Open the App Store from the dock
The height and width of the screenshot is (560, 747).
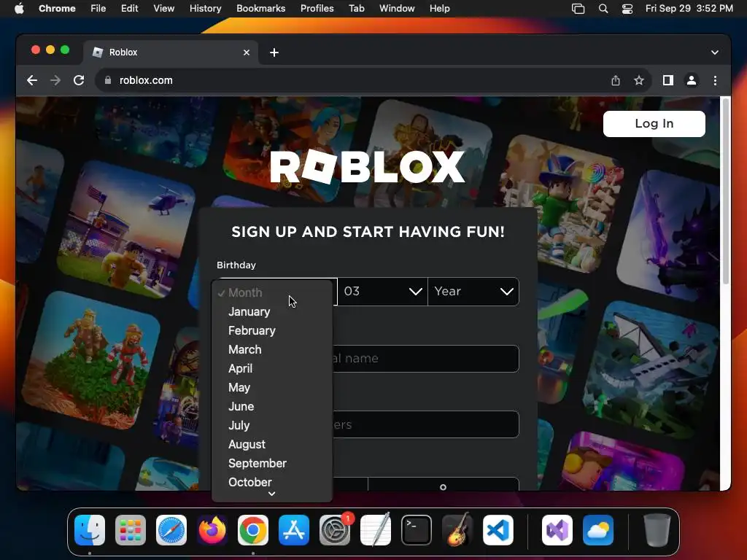pos(294,530)
